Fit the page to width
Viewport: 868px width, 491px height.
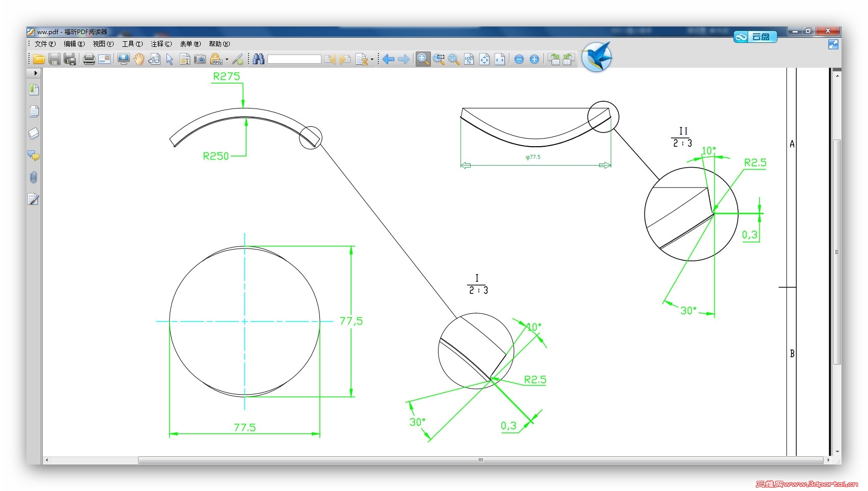(x=500, y=59)
